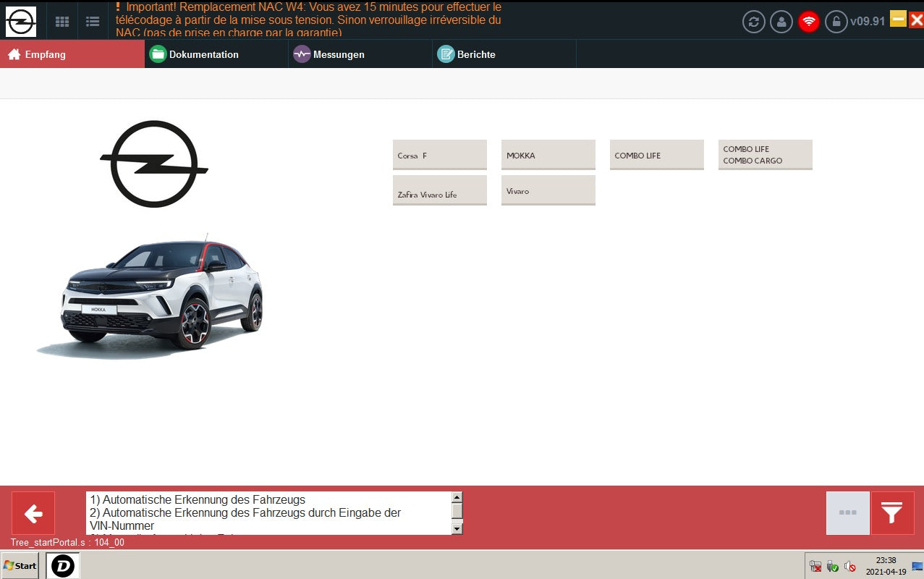The image size is (924, 579).
Task: Click the grayed ellipsis button at bottom right
Action: pyautogui.click(x=847, y=512)
